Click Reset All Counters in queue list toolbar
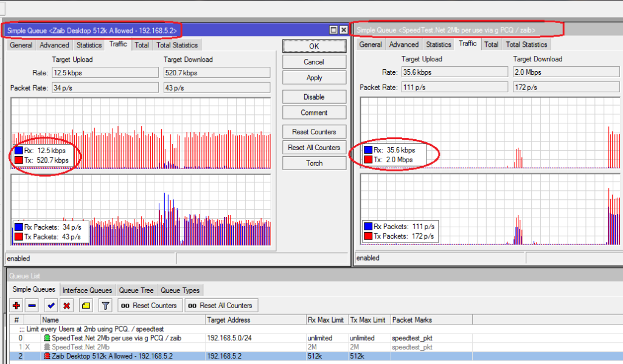This screenshot has height=364, width=623. click(x=221, y=306)
